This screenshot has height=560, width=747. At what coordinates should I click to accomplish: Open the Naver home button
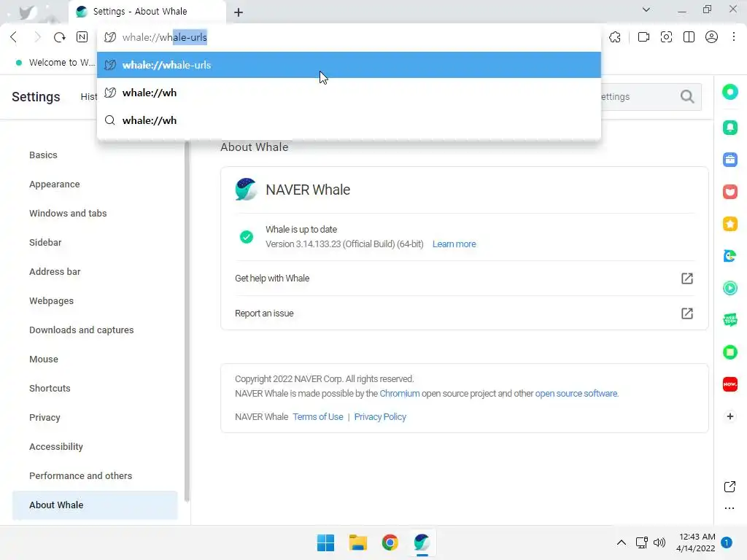[82, 37]
